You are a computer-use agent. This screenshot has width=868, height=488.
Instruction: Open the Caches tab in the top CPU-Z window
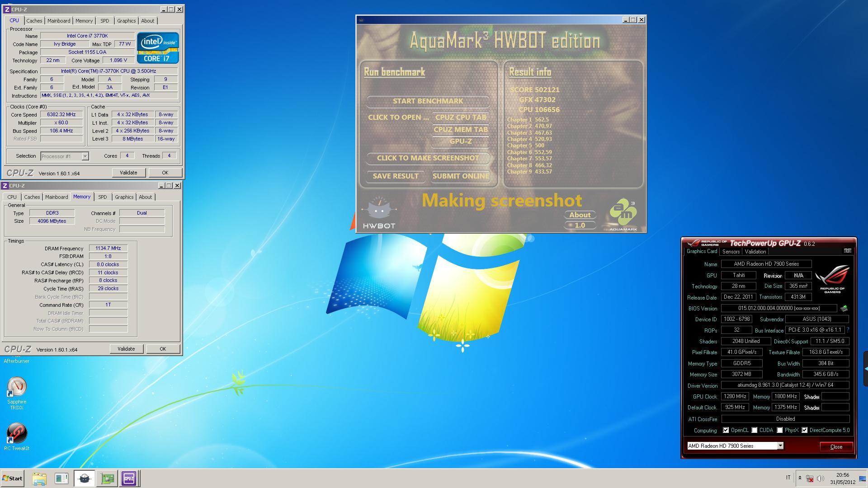point(34,21)
